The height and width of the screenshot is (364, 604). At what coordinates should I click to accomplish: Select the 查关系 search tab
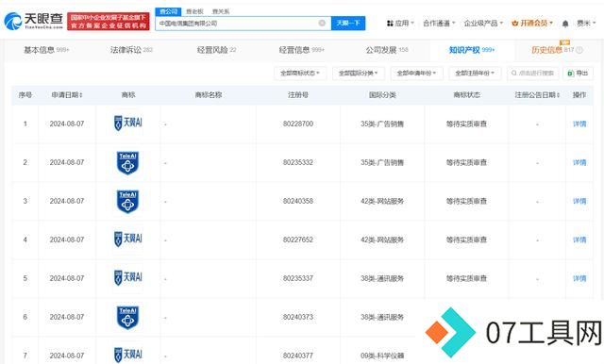(221, 11)
